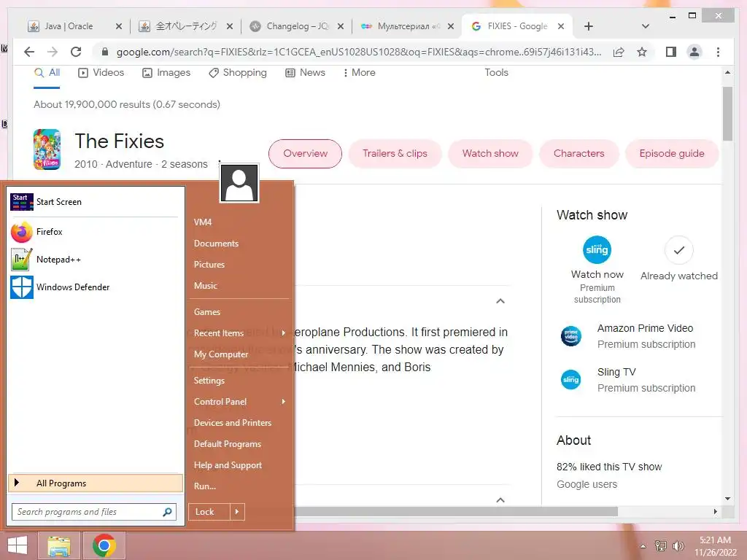
Task: Toggle Chrome side panel
Action: [671, 52]
